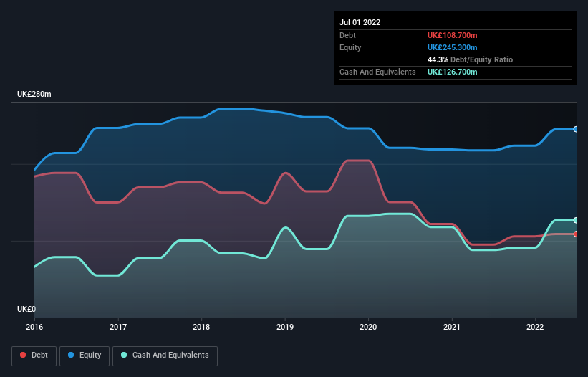Click the 2021 axis label
This screenshot has height=377, width=588.
[x=452, y=327]
